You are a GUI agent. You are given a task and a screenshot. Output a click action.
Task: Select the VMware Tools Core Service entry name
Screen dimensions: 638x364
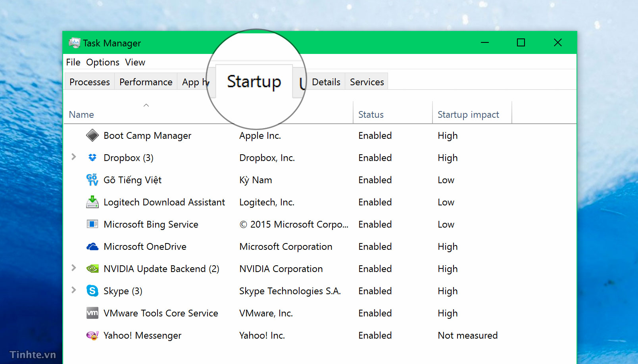pos(161,313)
